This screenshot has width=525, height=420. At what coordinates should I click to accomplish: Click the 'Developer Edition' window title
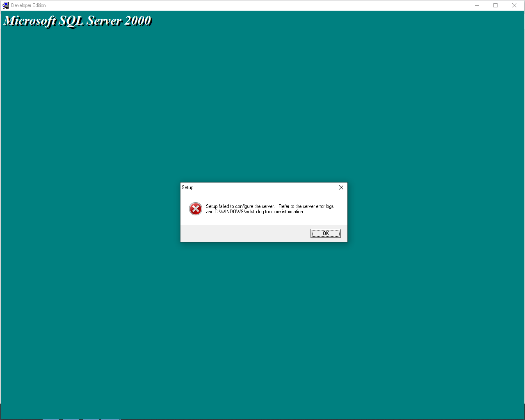[x=28, y=5]
